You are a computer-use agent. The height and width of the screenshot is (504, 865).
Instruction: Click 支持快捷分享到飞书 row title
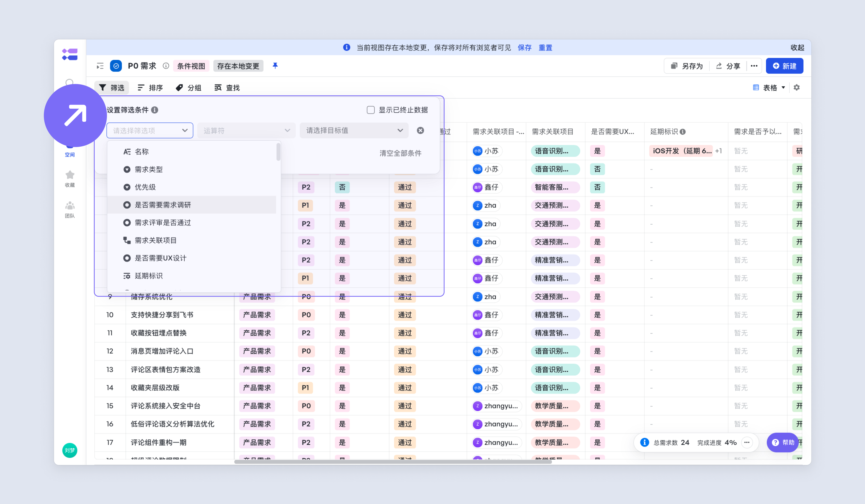coord(162,315)
